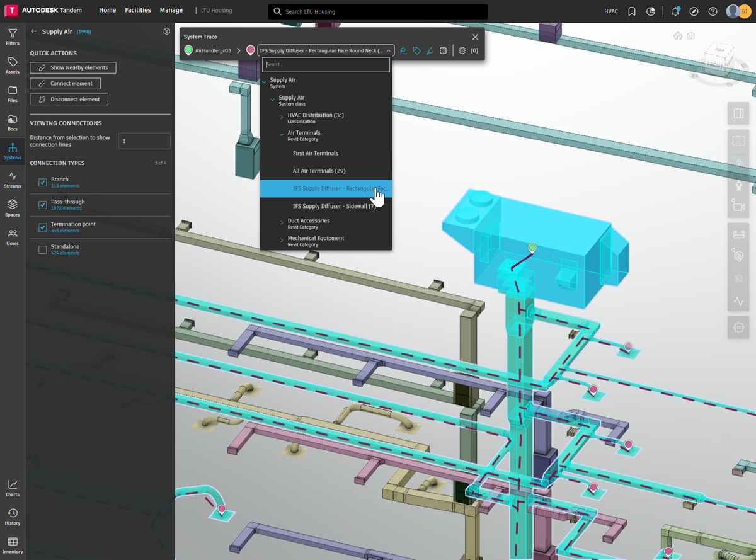Uncheck the Branch connection type
The height and width of the screenshot is (560, 756).
[x=43, y=183]
